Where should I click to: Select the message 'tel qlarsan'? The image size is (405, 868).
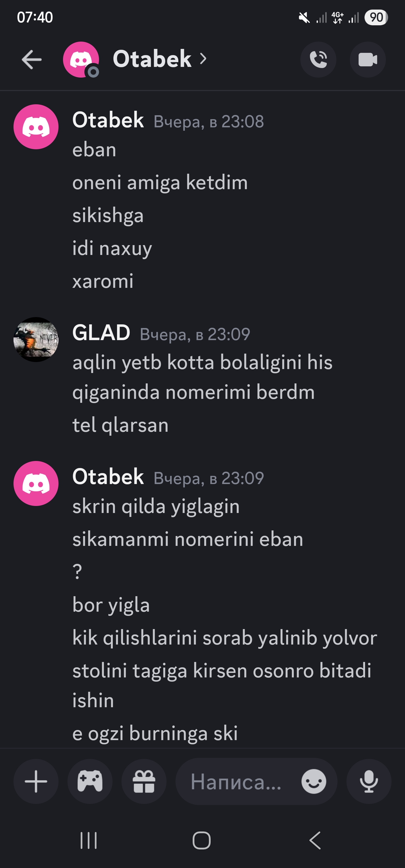tap(120, 425)
